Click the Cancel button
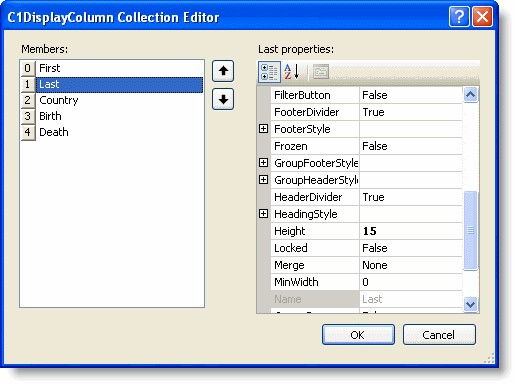This screenshot has height=384, width=515. point(439,335)
